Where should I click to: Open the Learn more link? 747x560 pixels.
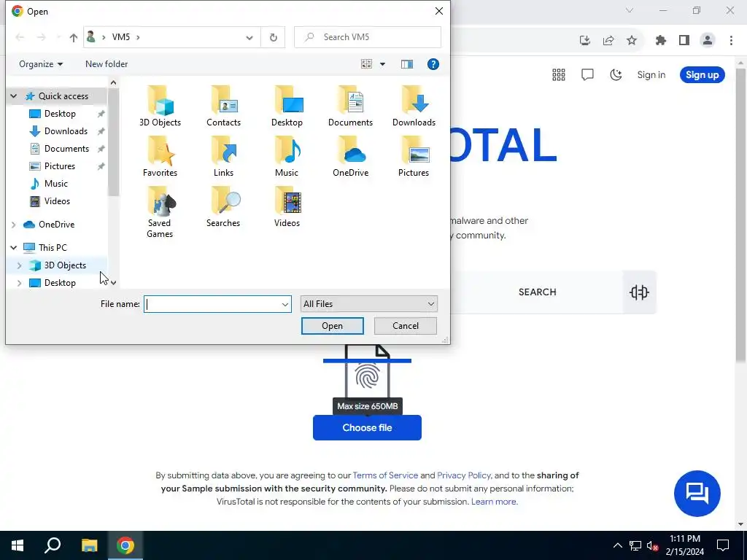coord(494,502)
